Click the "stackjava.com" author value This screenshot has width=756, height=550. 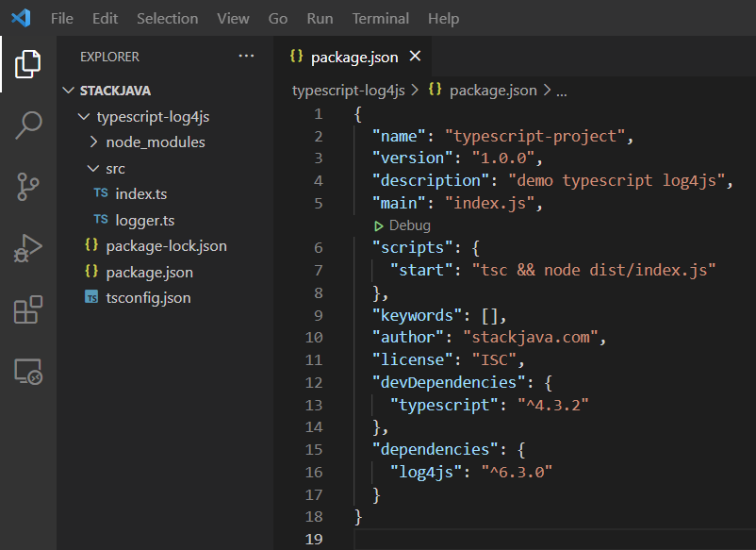click(531, 337)
